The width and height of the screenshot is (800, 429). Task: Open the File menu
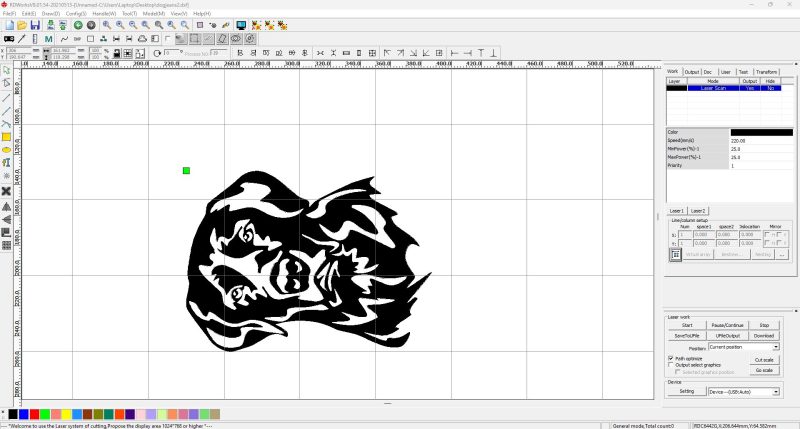(x=9, y=14)
